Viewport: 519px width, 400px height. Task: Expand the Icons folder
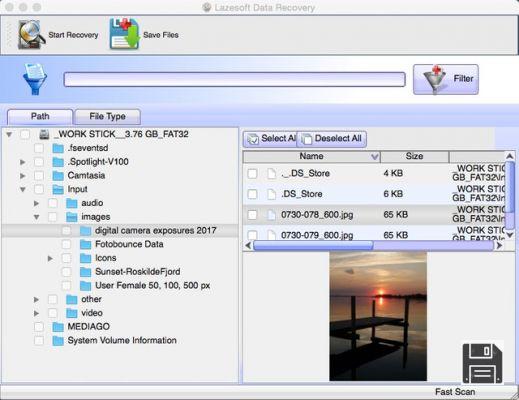[x=50, y=258]
